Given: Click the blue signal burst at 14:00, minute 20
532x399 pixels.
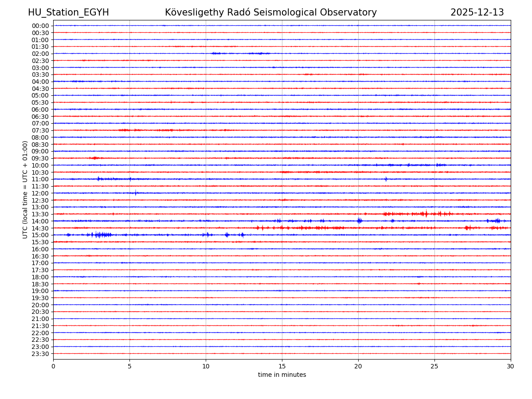Looking at the screenshot, I should [359, 221].
